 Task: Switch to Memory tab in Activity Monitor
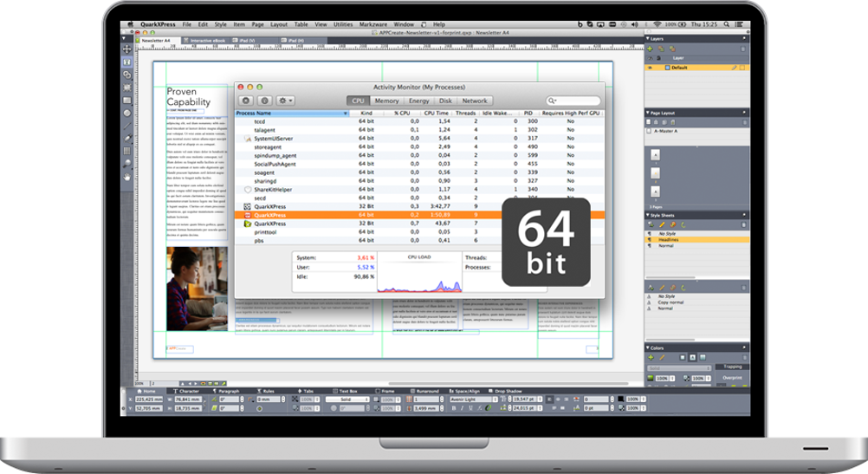[x=386, y=101]
